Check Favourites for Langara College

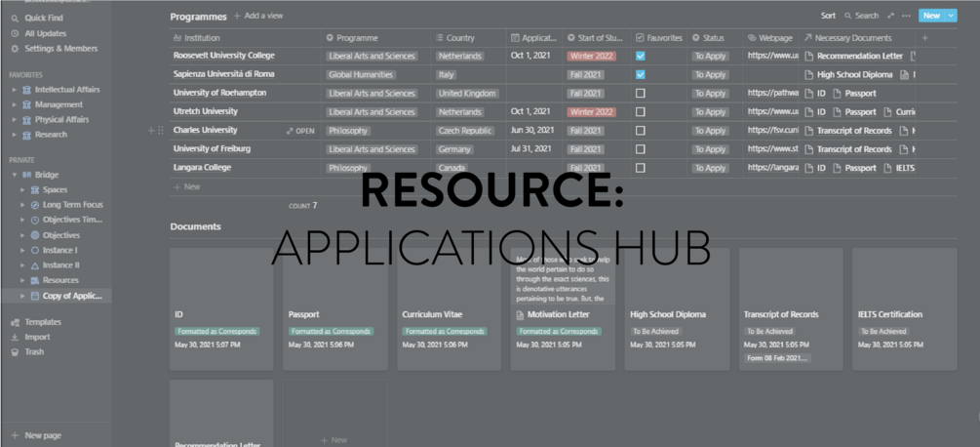[x=640, y=168]
